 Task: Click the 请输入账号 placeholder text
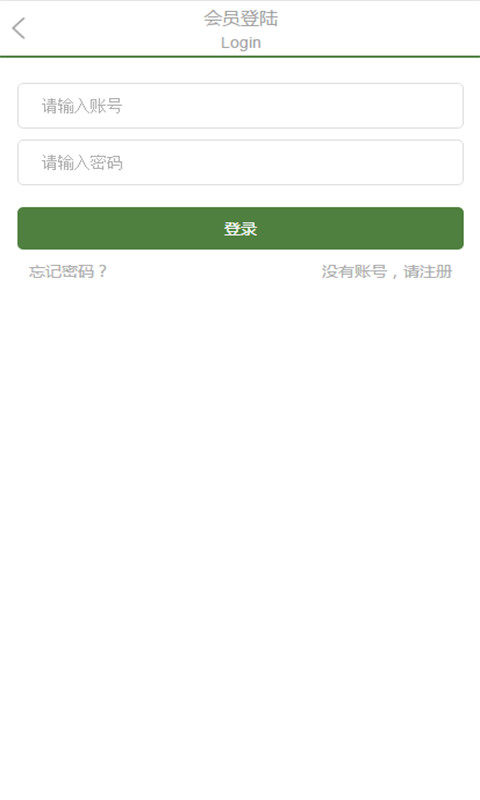82,106
